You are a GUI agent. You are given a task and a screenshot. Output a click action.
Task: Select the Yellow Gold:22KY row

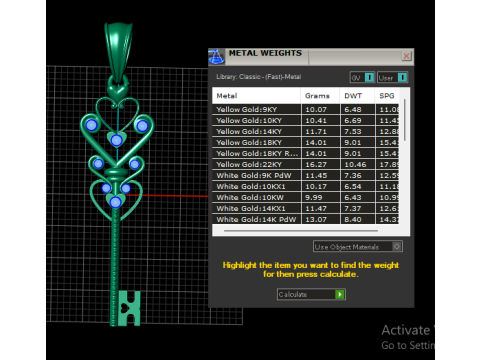pos(305,164)
